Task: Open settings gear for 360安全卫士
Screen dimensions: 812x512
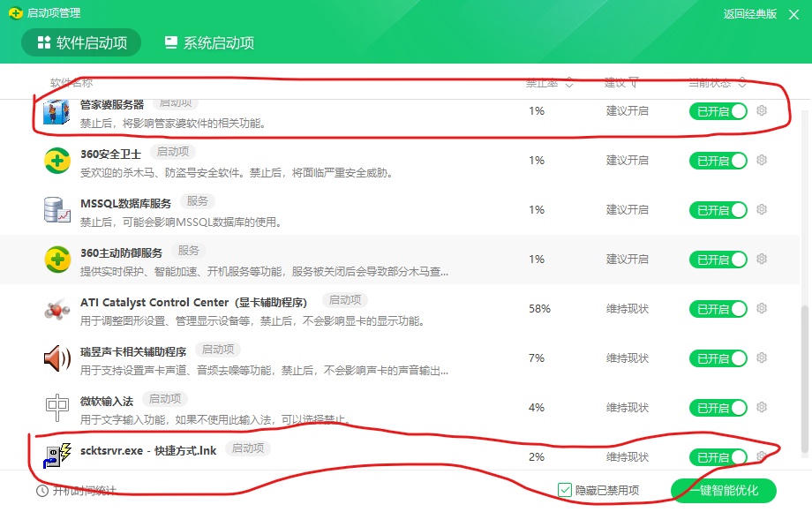Action: pyautogui.click(x=761, y=160)
